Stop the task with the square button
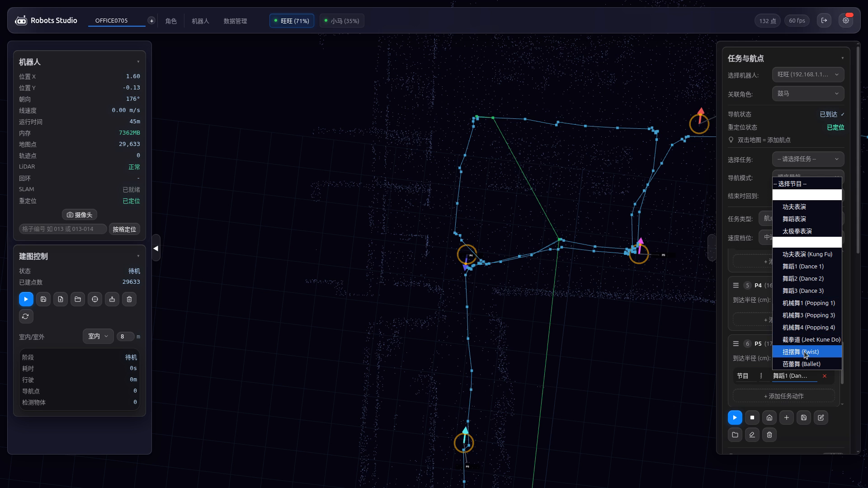This screenshot has width=868, height=488. pos(752,418)
